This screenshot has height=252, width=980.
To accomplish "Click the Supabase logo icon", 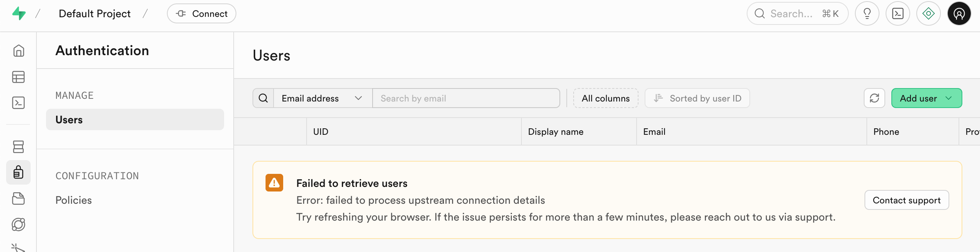I will click(x=19, y=14).
